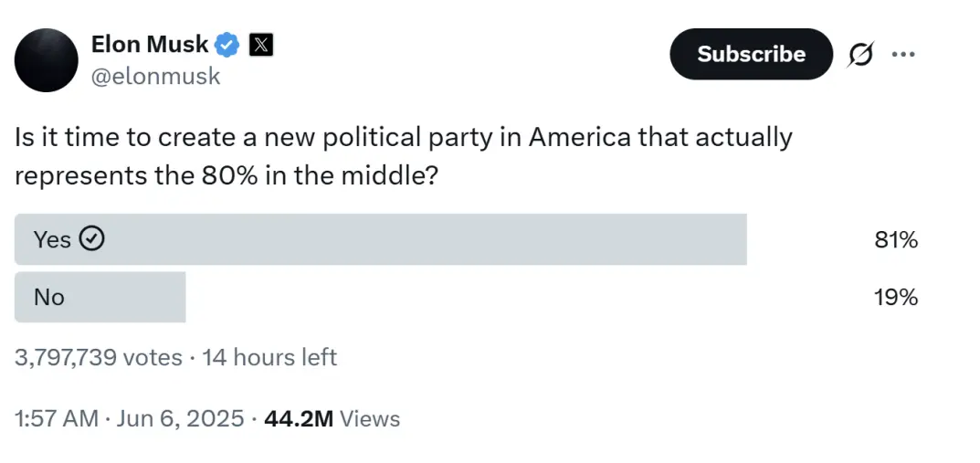Image resolution: width=980 pixels, height=463 pixels.
Task: Click the 19% result percentage
Action: tap(895, 298)
